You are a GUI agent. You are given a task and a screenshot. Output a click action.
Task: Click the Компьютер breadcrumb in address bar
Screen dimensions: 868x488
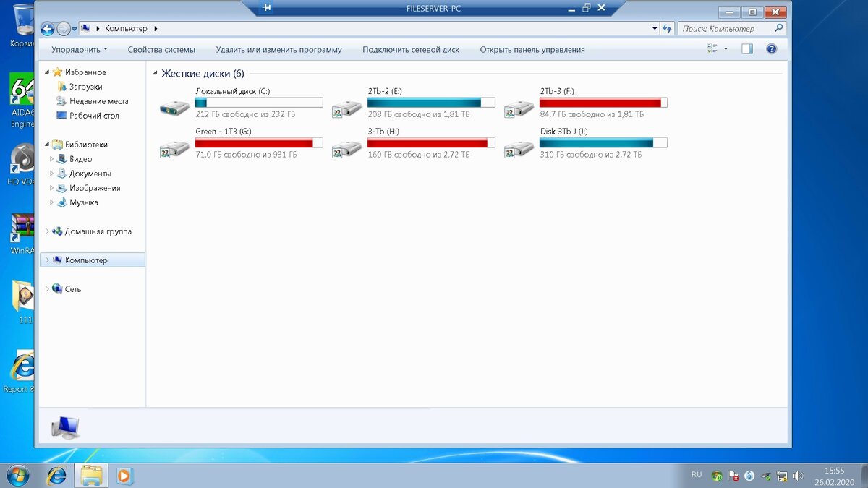[126, 29]
